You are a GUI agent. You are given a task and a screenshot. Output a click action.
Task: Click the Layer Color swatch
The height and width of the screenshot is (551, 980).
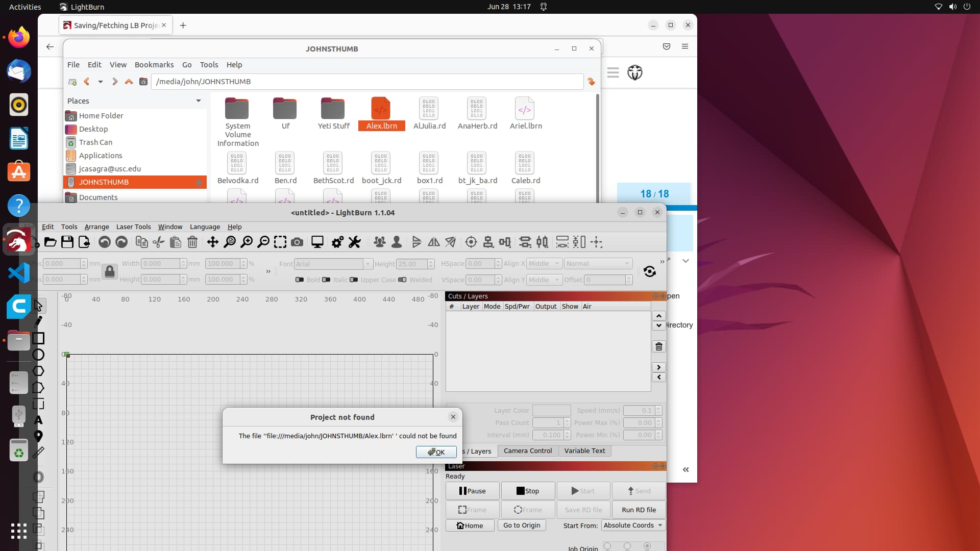coord(552,411)
